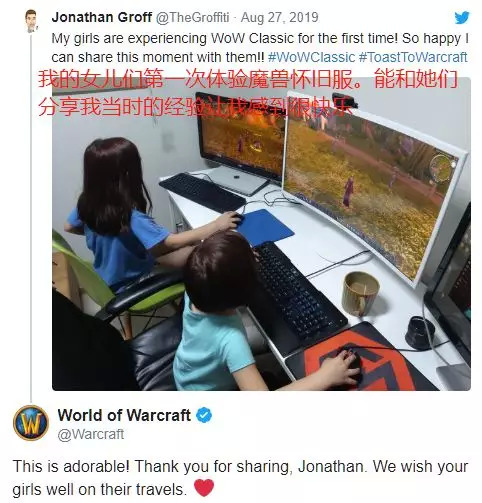
Task: Click the cup on the desk in photo
Action: tap(361, 293)
